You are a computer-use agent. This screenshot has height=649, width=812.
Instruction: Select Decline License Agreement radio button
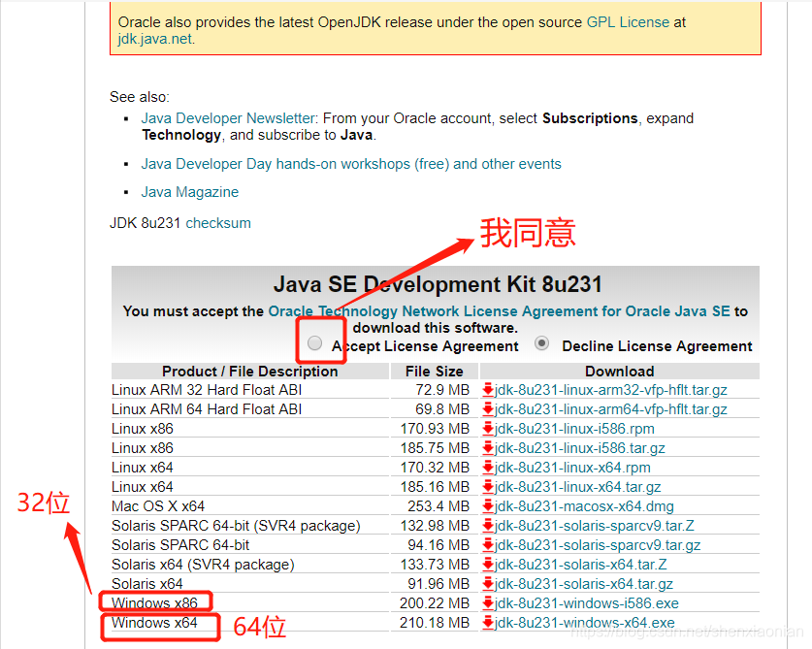(541, 342)
